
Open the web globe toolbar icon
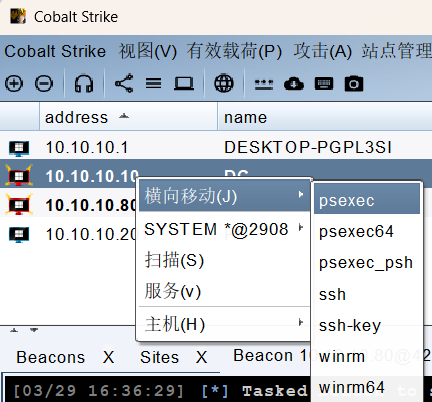[x=224, y=83]
